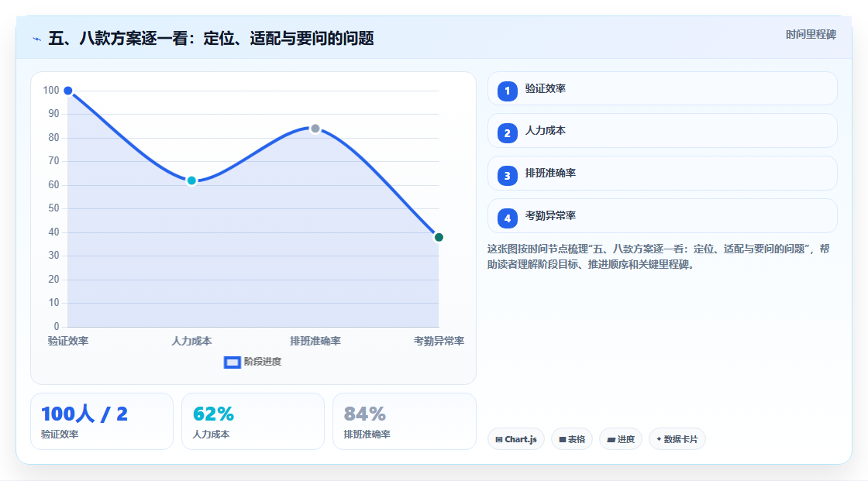Click the 阶段进度 legend text
The image size is (868, 481).
[x=263, y=362]
